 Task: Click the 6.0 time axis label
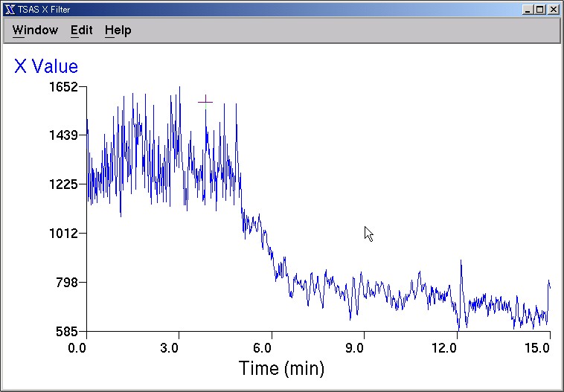tap(262, 348)
